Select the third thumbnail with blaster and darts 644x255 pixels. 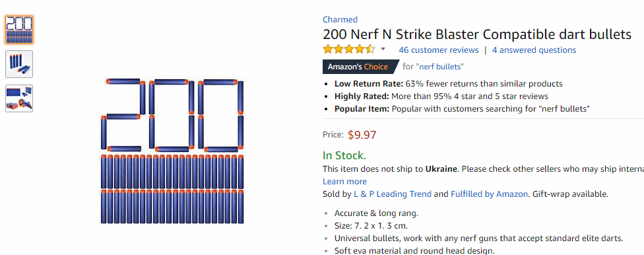[x=19, y=98]
